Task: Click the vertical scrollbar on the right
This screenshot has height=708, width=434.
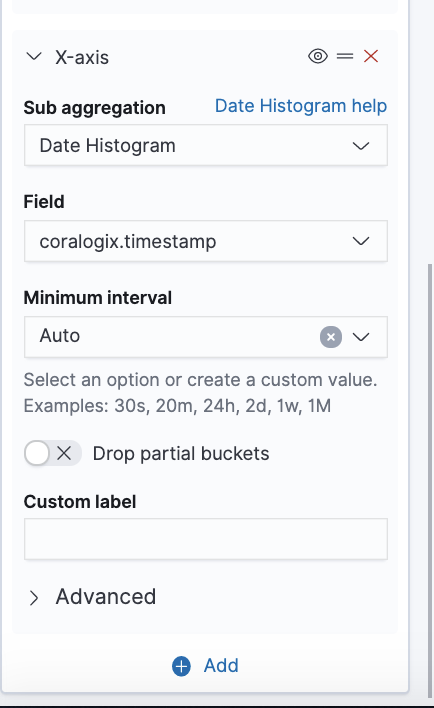Action: pyautogui.click(x=430, y=481)
